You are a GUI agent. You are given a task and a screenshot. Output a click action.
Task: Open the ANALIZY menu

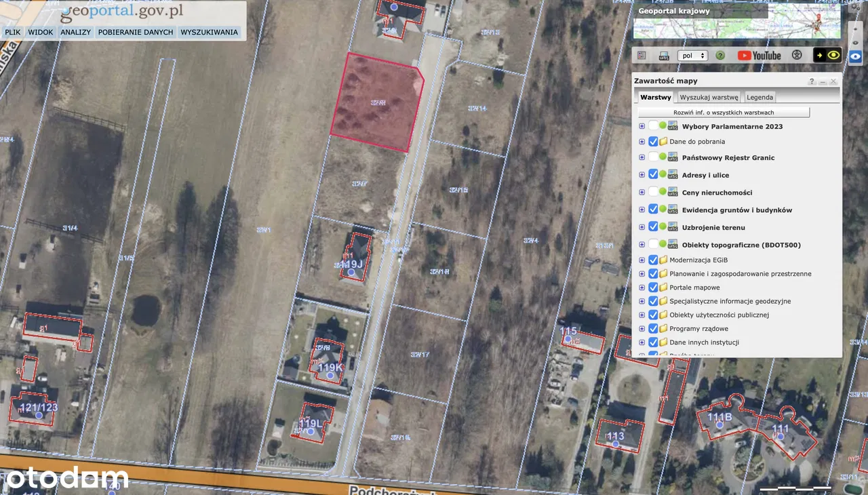point(75,32)
